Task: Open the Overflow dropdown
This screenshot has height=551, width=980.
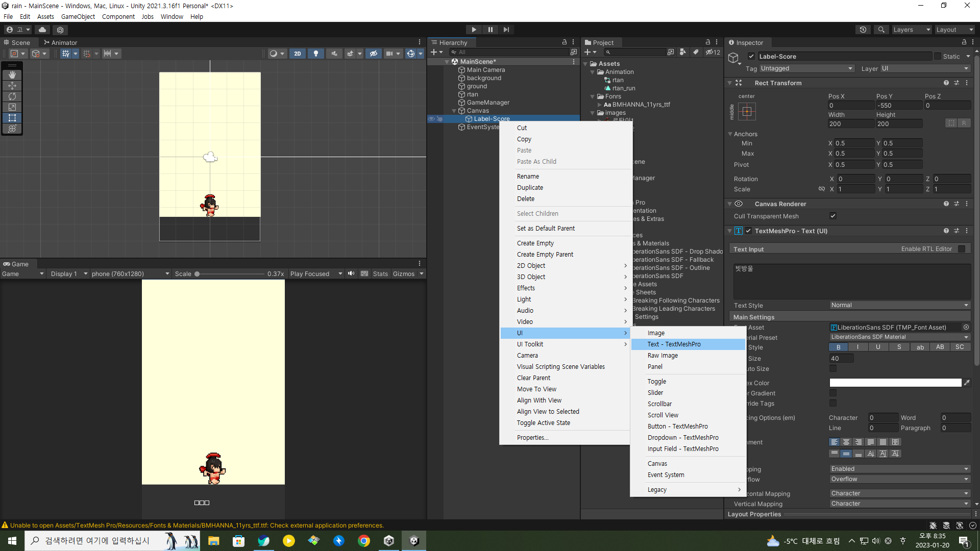Action: (x=900, y=479)
